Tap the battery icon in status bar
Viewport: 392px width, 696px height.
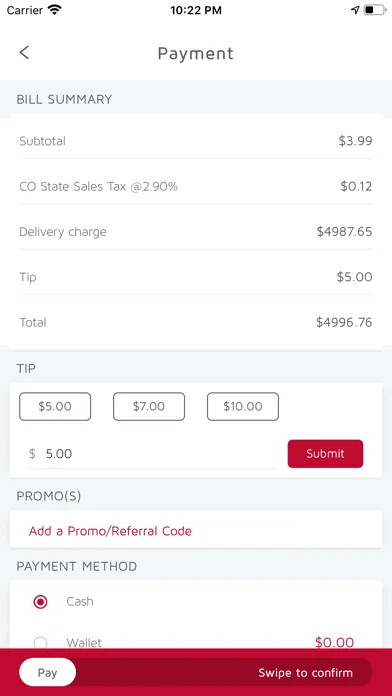click(x=374, y=10)
